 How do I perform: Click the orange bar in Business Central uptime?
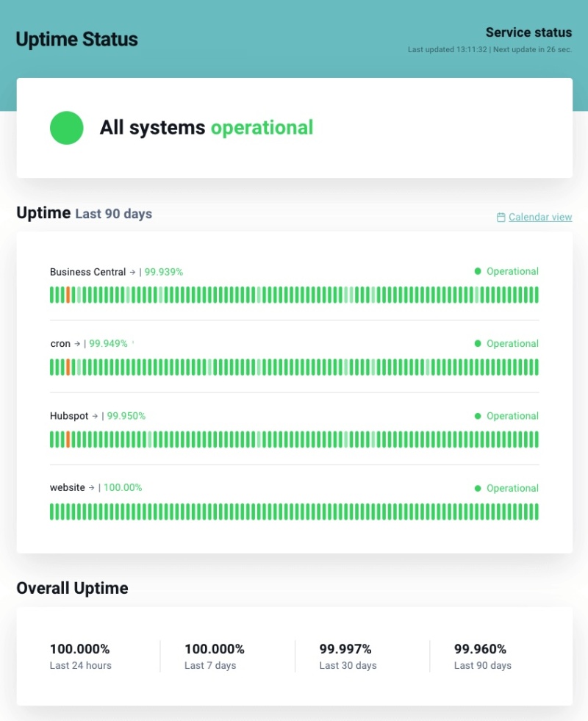click(x=68, y=295)
